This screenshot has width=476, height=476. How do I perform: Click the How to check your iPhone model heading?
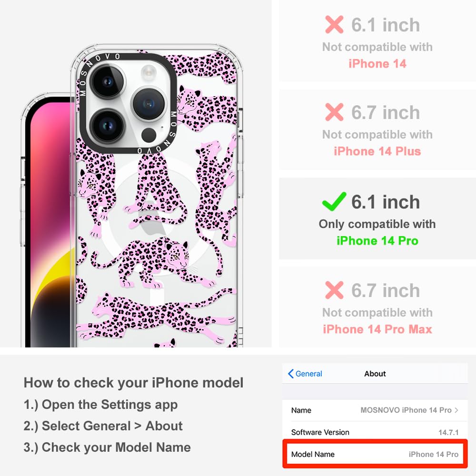point(134,383)
